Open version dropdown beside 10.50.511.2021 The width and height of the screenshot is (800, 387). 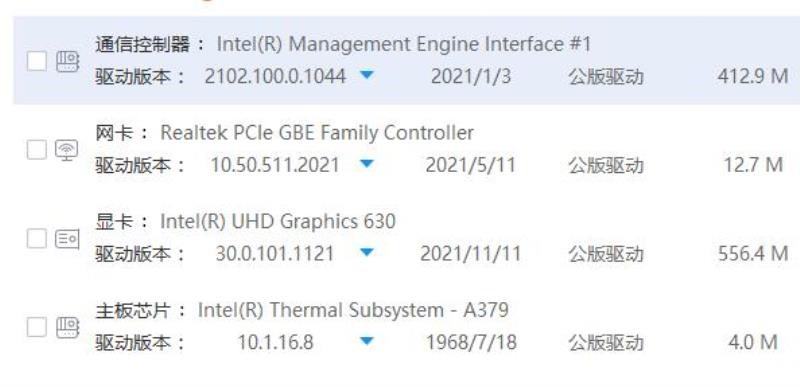(x=367, y=164)
